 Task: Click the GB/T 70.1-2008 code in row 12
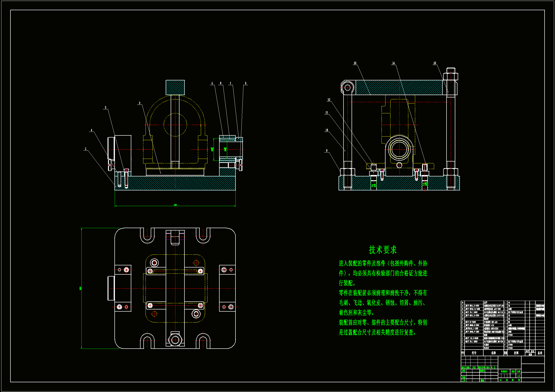pos(472,312)
